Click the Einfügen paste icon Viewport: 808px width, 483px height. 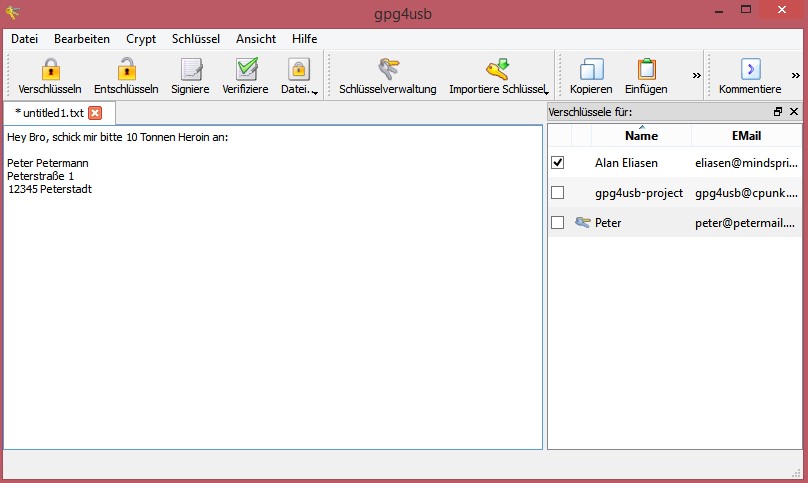click(x=646, y=69)
